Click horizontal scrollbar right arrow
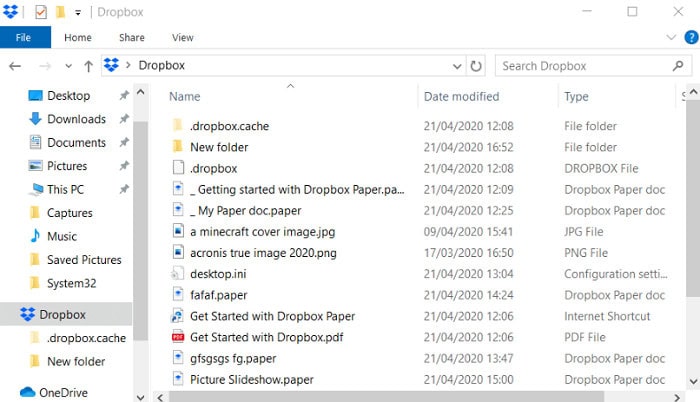This screenshot has width=700, height=402. tap(677, 397)
